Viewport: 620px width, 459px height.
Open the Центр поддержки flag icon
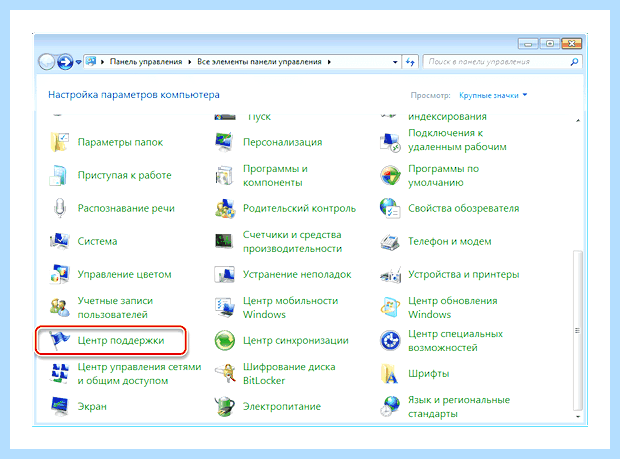[59, 340]
